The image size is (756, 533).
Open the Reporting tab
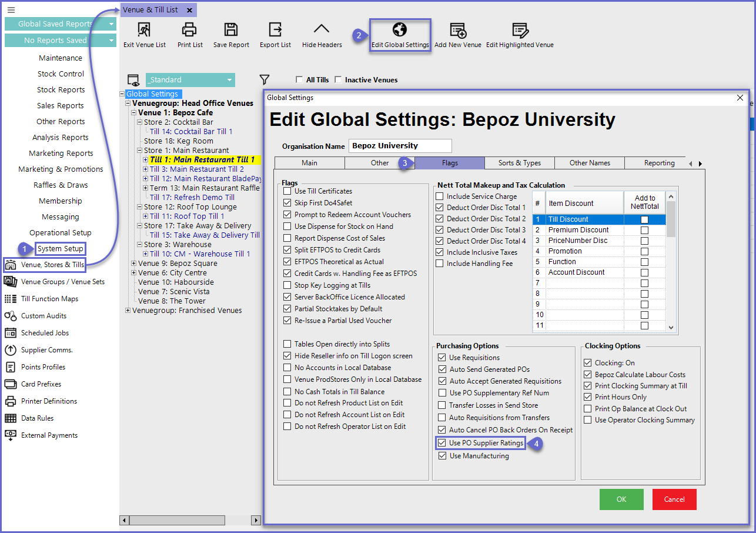(659, 163)
